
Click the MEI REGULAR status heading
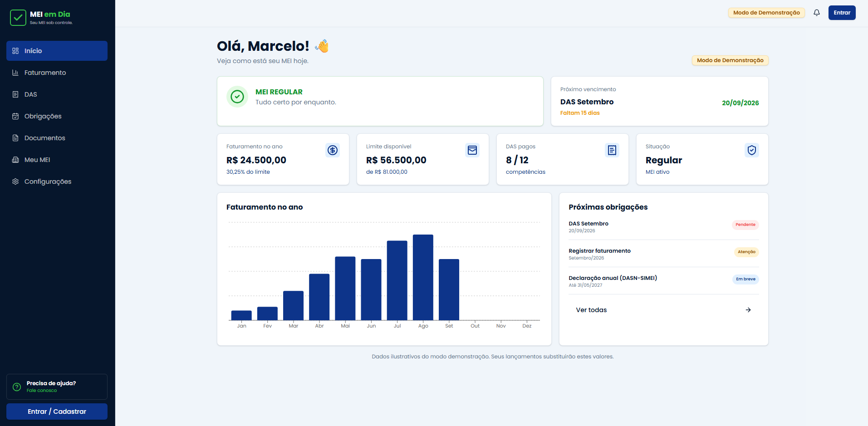279,92
